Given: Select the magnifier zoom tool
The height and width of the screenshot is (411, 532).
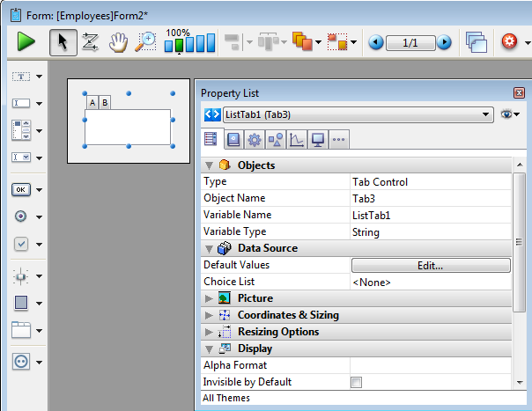Looking at the screenshot, I should coord(146,41).
